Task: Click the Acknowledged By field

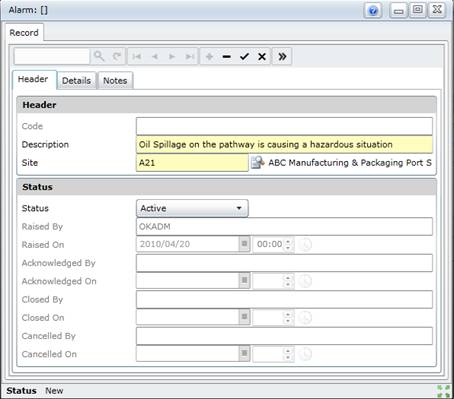Action: tap(284, 263)
